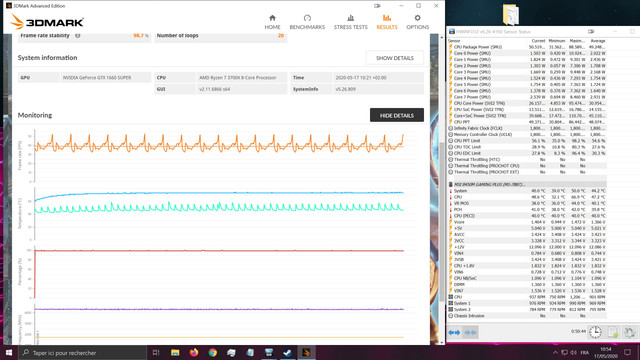Click the volume icon in system tray
This screenshot has height=360, width=640.
(x=573, y=352)
